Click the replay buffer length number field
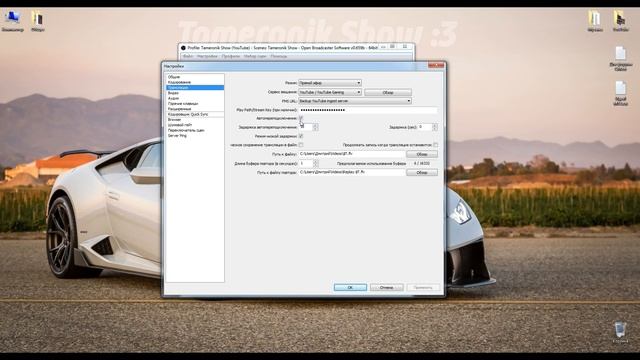The image size is (640, 360). pyautogui.click(x=306, y=163)
